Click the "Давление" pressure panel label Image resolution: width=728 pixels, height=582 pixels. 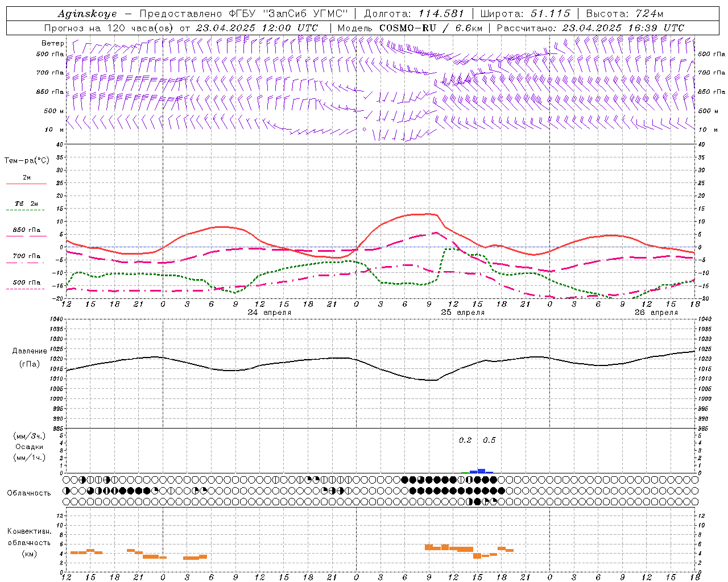coord(30,351)
